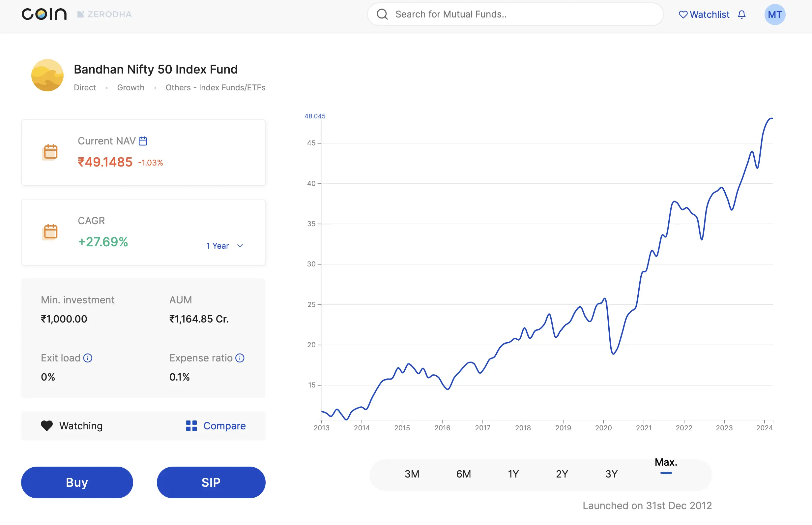Click the 2024 label on chart axis
This screenshot has height=525, width=812.
(764, 427)
